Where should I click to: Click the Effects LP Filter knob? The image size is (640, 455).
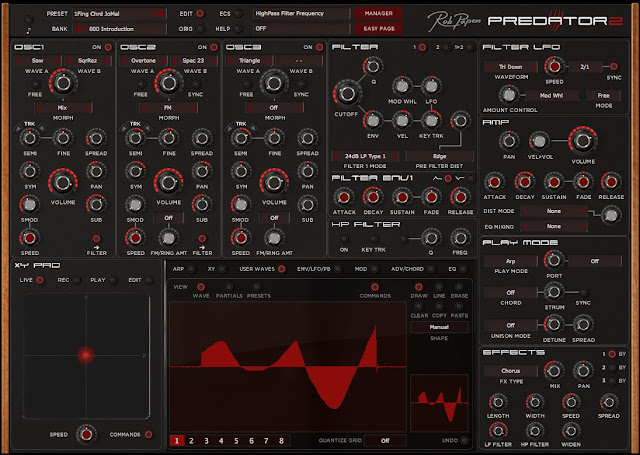point(498,431)
